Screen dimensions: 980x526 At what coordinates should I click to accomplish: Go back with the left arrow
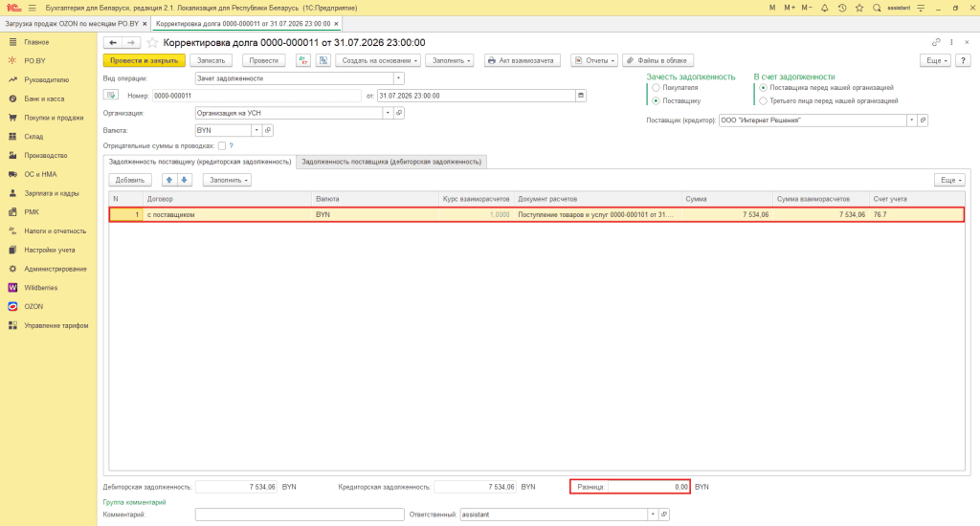[113, 42]
